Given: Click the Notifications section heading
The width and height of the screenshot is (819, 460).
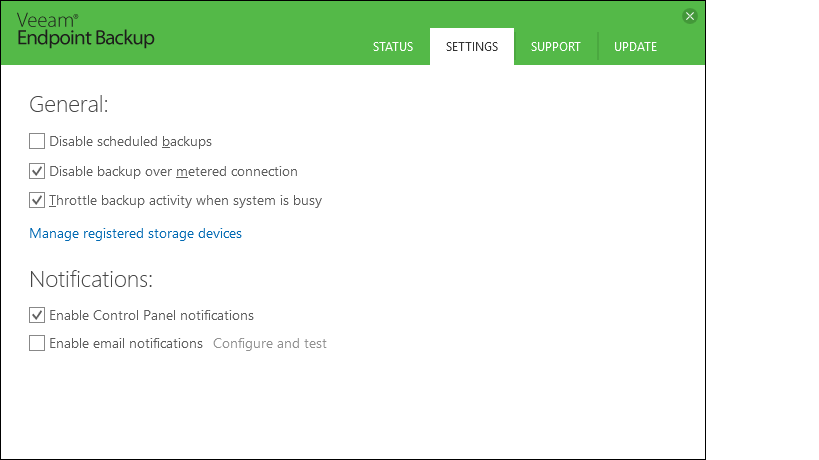Looking at the screenshot, I should point(91,279).
